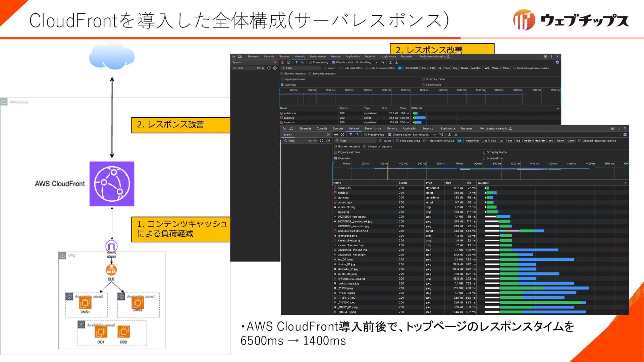644x362 pixels.
Task: Click the export HAR download icon in front DevTools
Action: (456, 135)
